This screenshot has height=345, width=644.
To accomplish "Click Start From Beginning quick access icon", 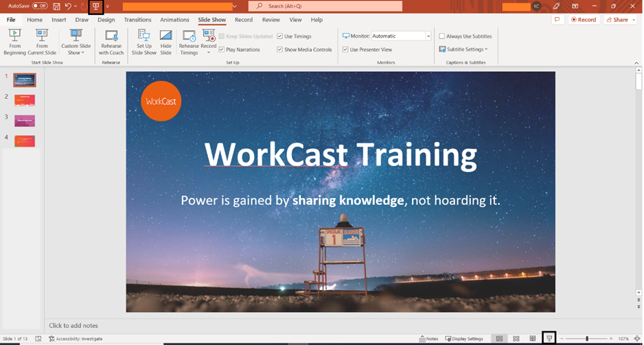I will coord(95,6).
